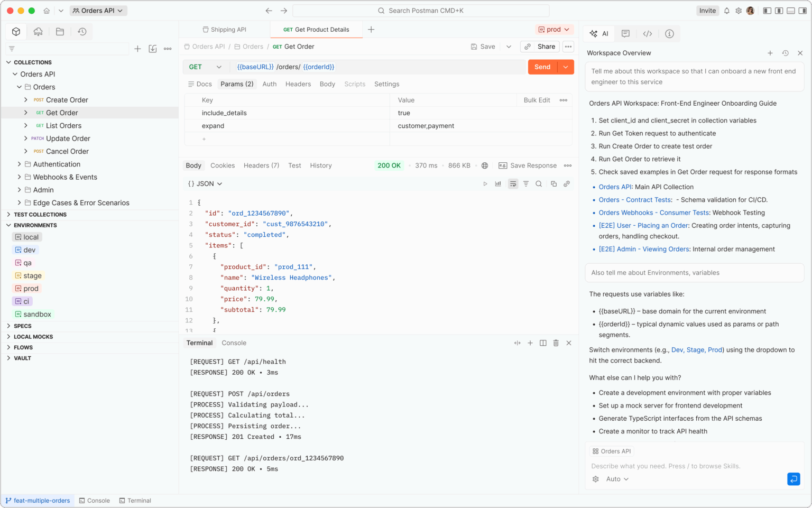Click the home icon in title bar
The image size is (812, 508).
coord(47,11)
